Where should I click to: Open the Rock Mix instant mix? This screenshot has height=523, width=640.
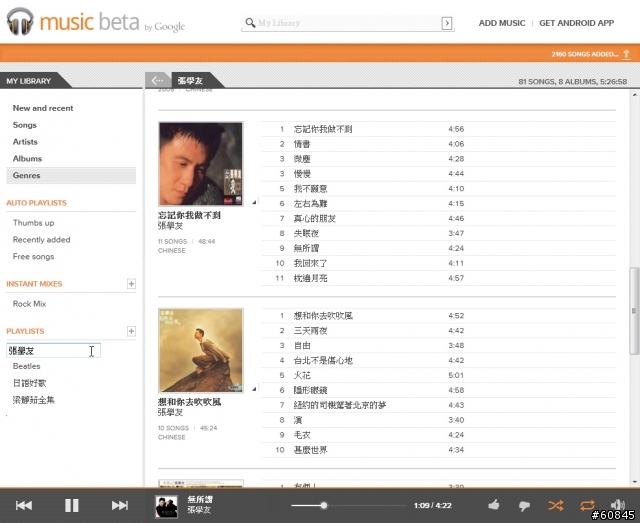29,304
